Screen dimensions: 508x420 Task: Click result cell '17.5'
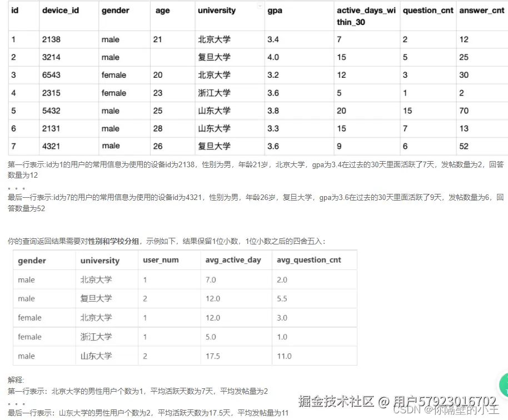tap(213, 356)
